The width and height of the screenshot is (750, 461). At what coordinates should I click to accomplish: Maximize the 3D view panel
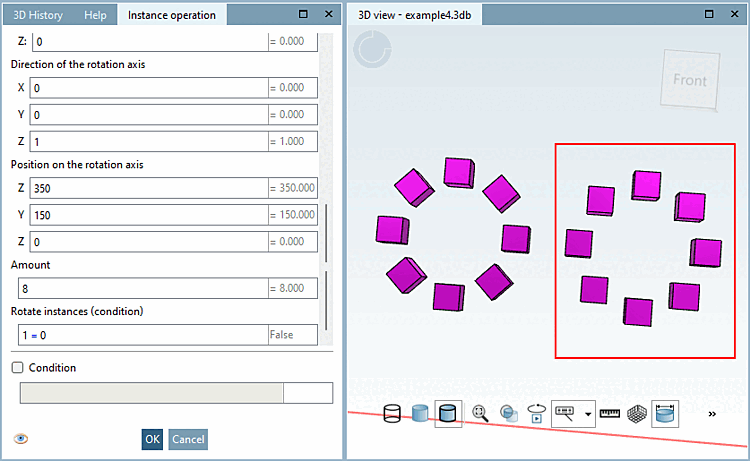709,14
